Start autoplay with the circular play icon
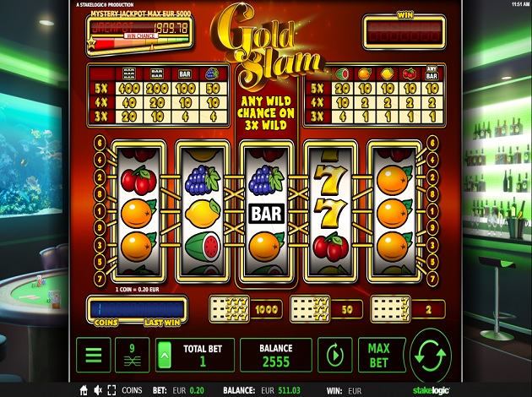This screenshot has width=532, height=397. [x=335, y=355]
